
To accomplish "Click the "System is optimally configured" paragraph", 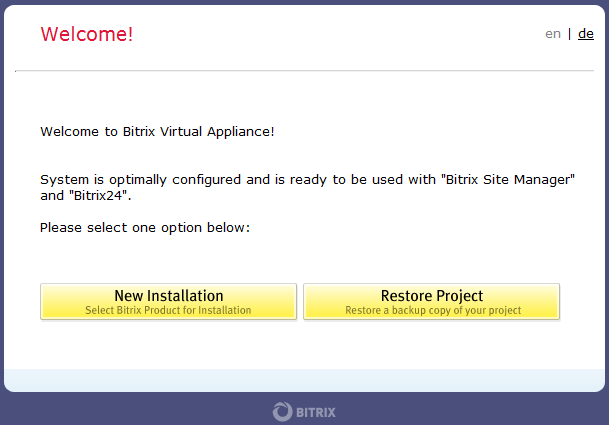I will tap(307, 187).
